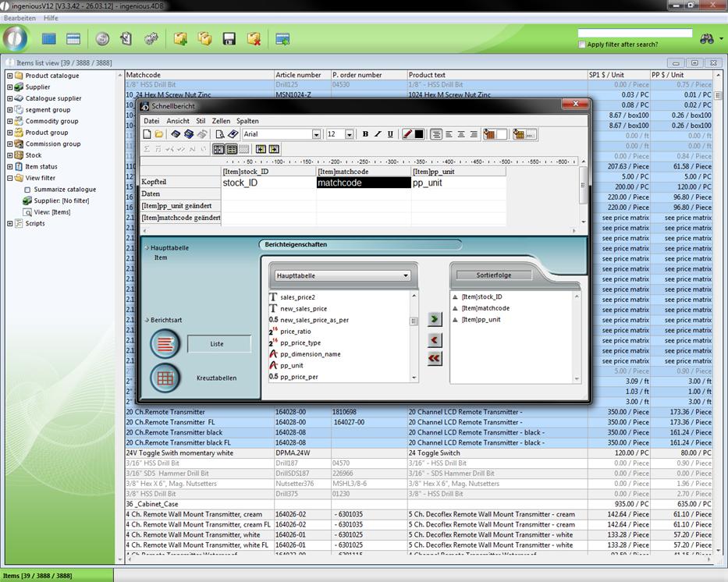Image resolution: width=728 pixels, height=582 pixels.
Task: Open the Bearbeiten menu
Action: coord(20,17)
